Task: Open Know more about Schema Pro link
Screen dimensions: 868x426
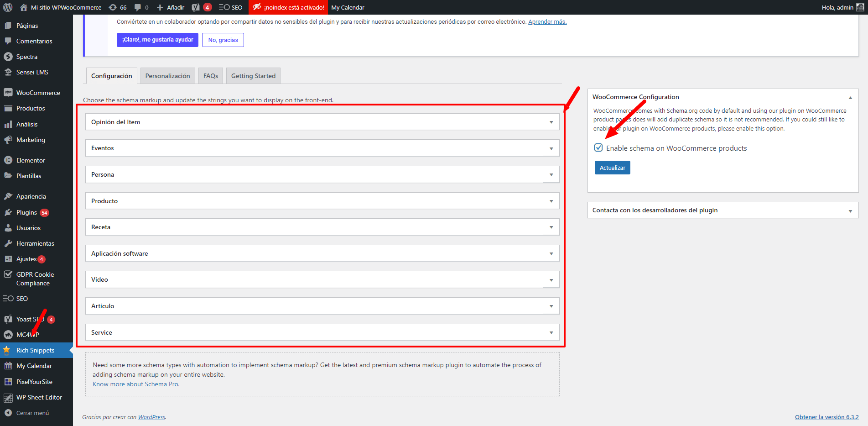Action: (x=136, y=384)
